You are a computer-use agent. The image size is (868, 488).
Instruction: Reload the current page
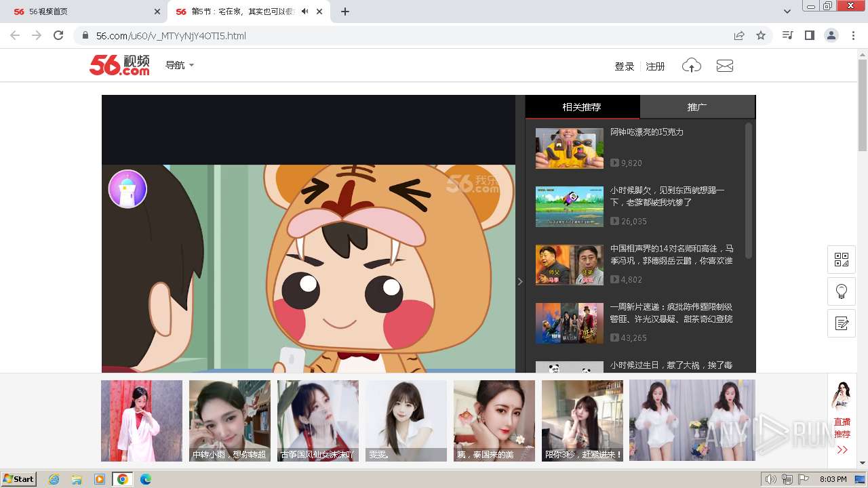(58, 35)
